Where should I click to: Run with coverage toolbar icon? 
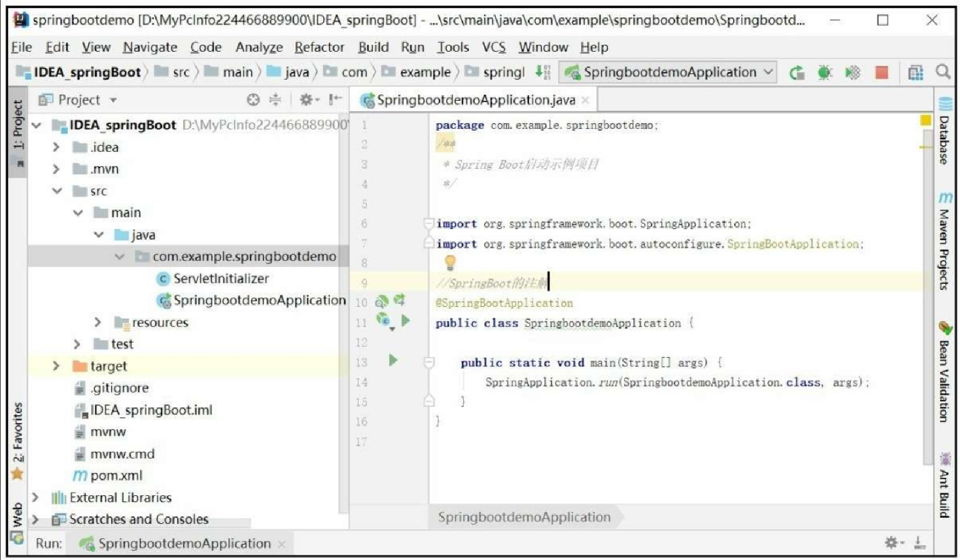pos(853,72)
